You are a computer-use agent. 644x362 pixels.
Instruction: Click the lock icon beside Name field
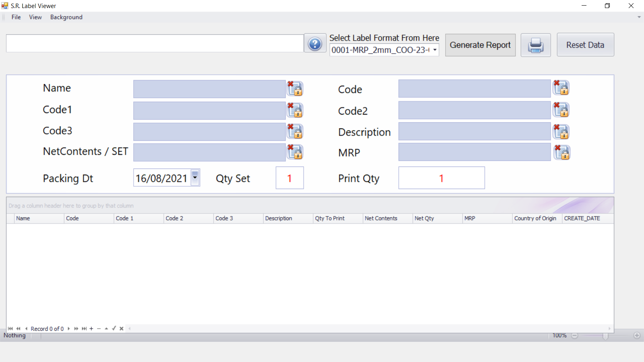[x=295, y=88]
